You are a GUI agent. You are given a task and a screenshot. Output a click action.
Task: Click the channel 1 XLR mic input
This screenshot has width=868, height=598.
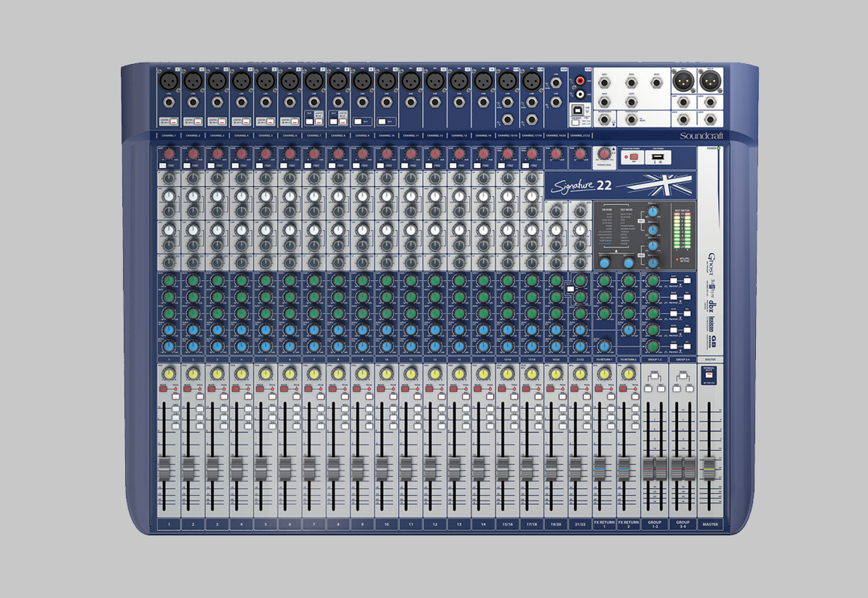pyautogui.click(x=170, y=80)
